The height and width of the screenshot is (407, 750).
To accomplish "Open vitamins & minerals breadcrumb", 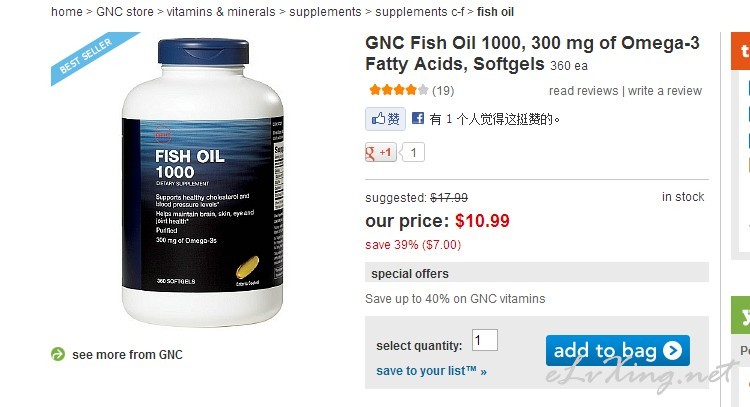I will pyautogui.click(x=221, y=12).
